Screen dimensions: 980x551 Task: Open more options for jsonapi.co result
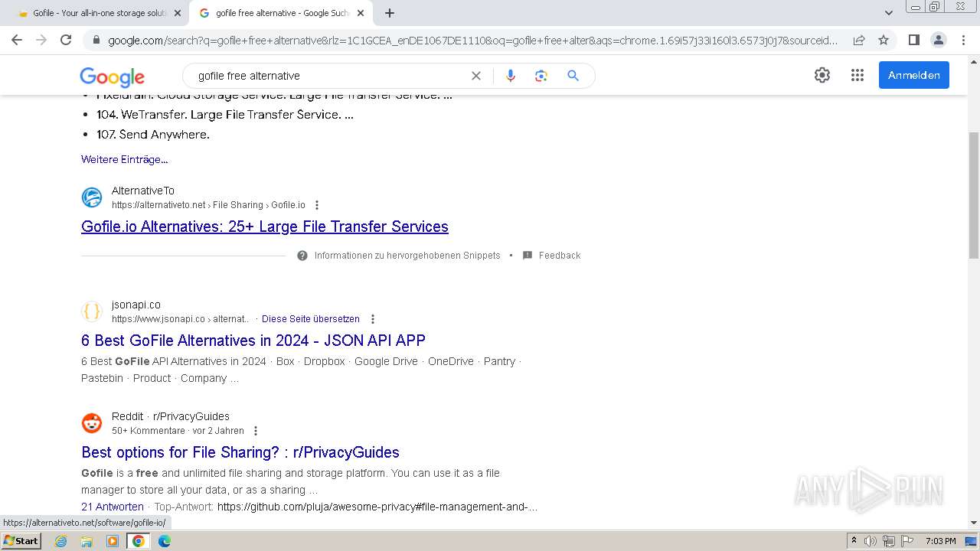pyautogui.click(x=373, y=319)
